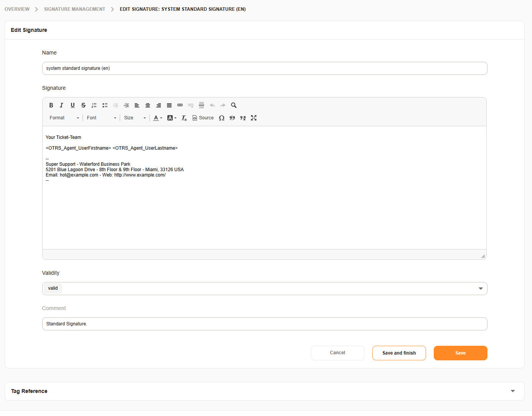Open the Font dropdown
The image size is (532, 416).
pyautogui.click(x=101, y=118)
